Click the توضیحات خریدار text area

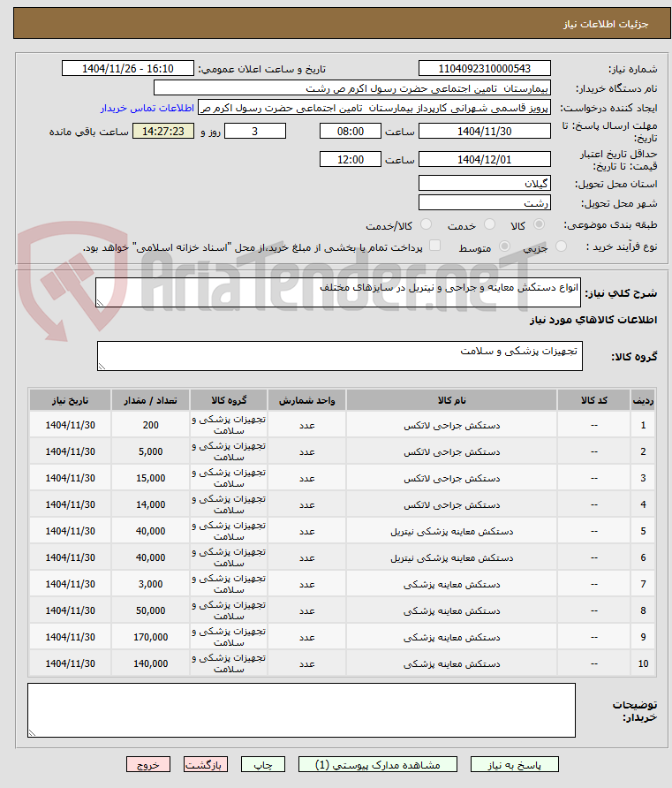[301, 710]
